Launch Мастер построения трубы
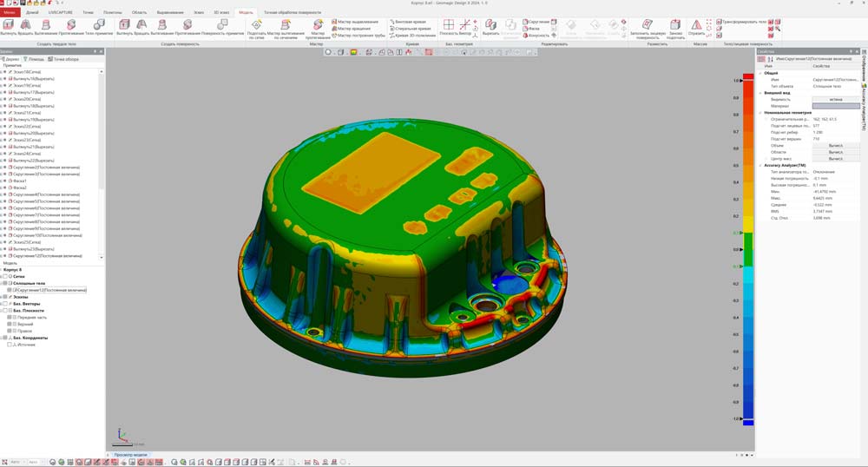The height and width of the screenshot is (467, 868). pyautogui.click(x=358, y=35)
